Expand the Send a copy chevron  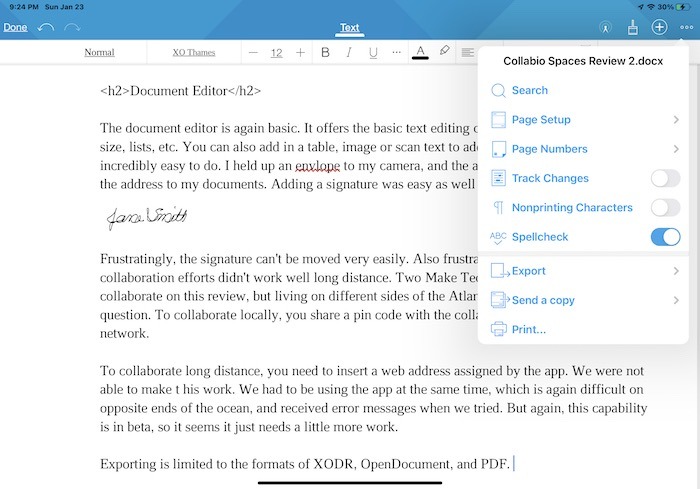pyautogui.click(x=676, y=300)
